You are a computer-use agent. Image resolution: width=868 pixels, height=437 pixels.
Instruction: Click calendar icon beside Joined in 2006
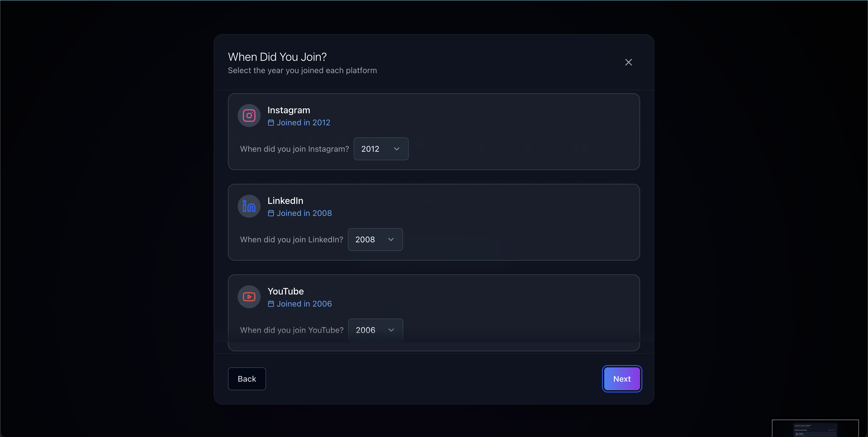[271, 304]
